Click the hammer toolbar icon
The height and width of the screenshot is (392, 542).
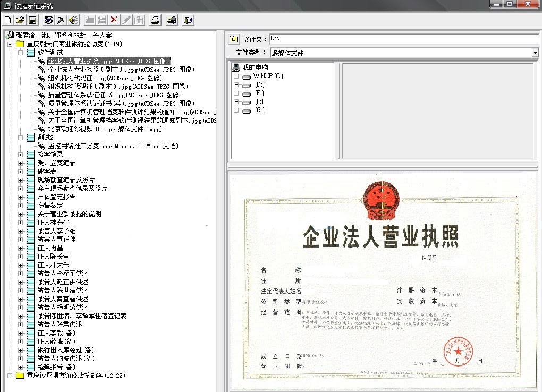coord(61,20)
